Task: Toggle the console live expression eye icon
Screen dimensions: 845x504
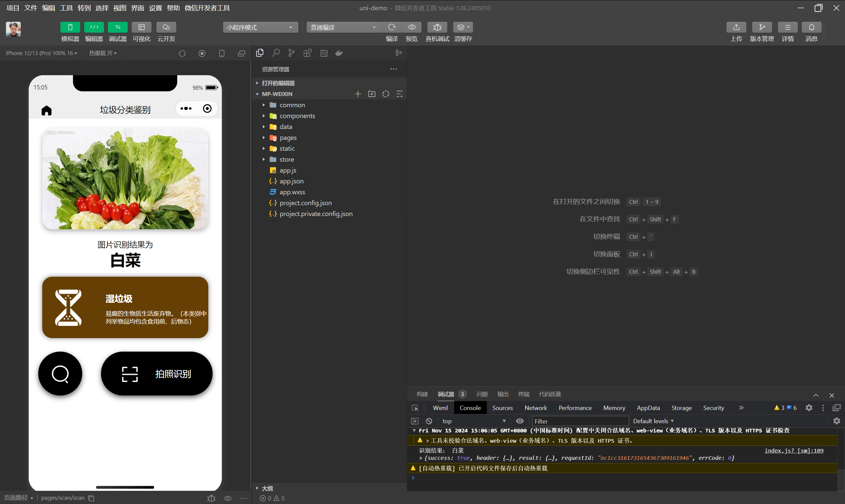Action: [x=520, y=421]
